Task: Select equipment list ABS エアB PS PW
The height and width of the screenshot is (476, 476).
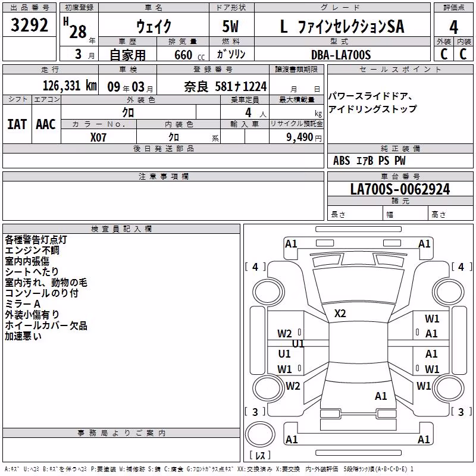Action: [369, 161]
